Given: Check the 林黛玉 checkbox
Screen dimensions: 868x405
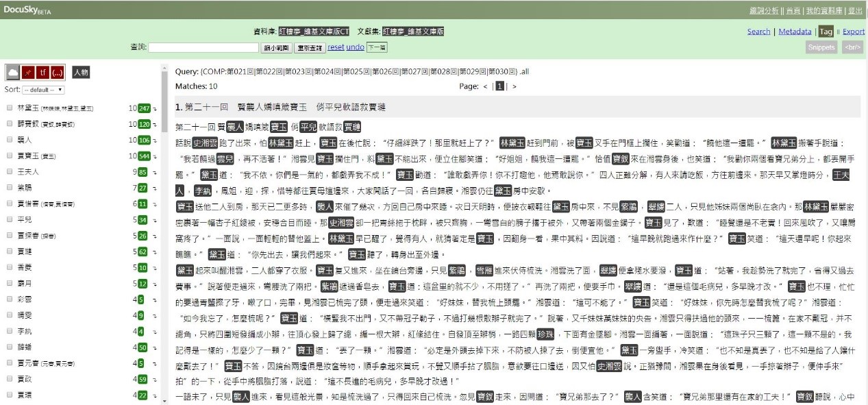Looking at the screenshot, I should pos(9,108).
